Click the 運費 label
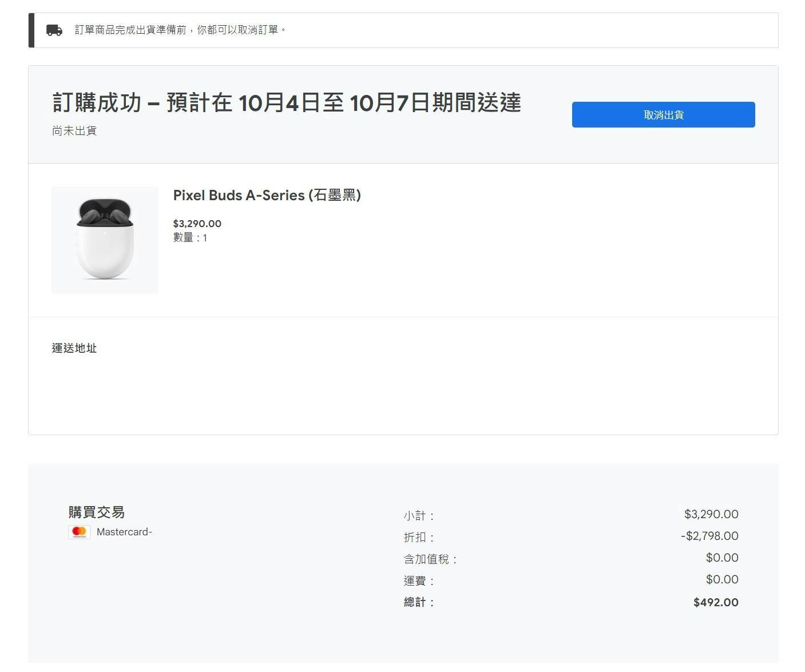The width and height of the screenshot is (805, 672). click(419, 580)
